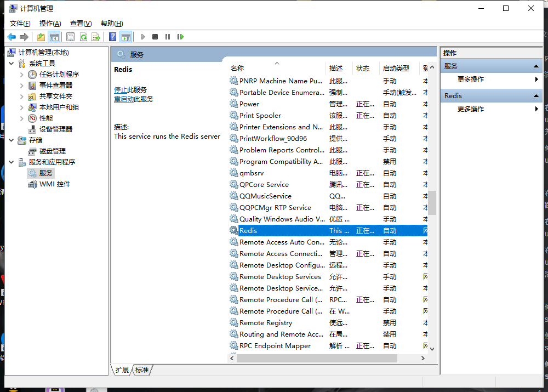Image resolution: width=548 pixels, height=392 pixels.
Task: Open the Properties toolbar icon
Action: coord(70,37)
